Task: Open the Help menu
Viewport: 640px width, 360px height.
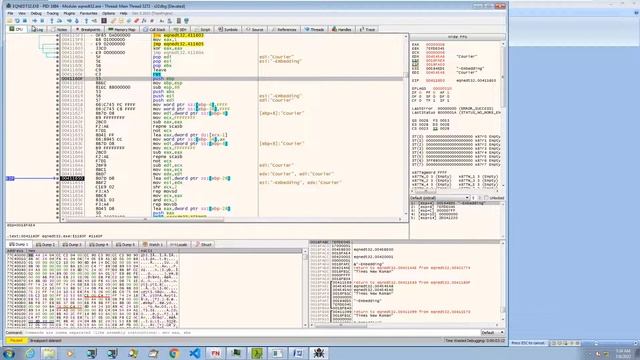Action: [123, 13]
